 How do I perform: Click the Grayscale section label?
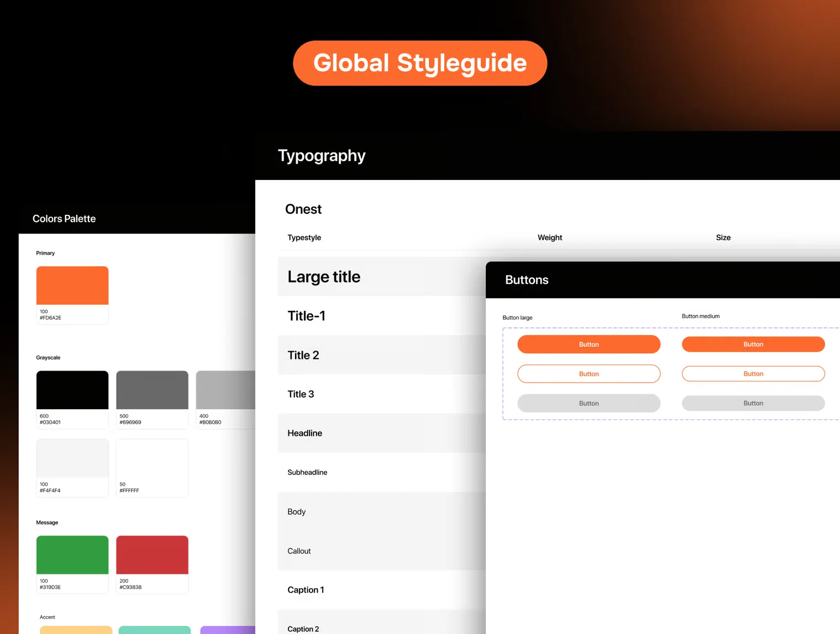[48, 357]
